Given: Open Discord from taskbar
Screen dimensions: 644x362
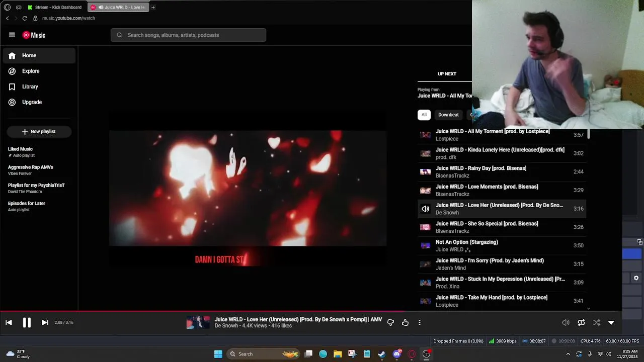Looking at the screenshot, I should point(397,354).
